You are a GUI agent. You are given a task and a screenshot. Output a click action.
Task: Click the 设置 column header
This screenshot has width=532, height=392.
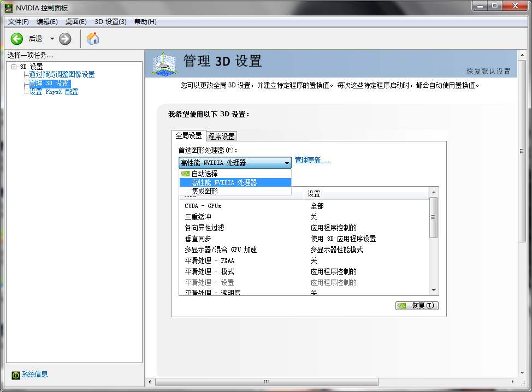367,194
